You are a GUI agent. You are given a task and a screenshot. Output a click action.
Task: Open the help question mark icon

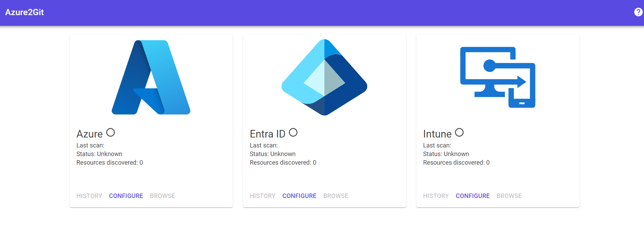click(x=638, y=12)
